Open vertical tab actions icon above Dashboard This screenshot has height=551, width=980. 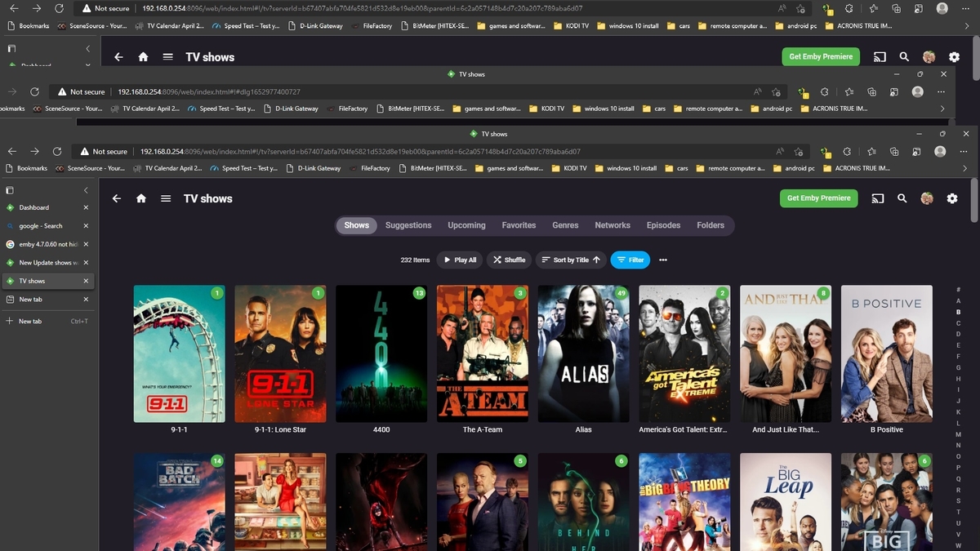10,189
